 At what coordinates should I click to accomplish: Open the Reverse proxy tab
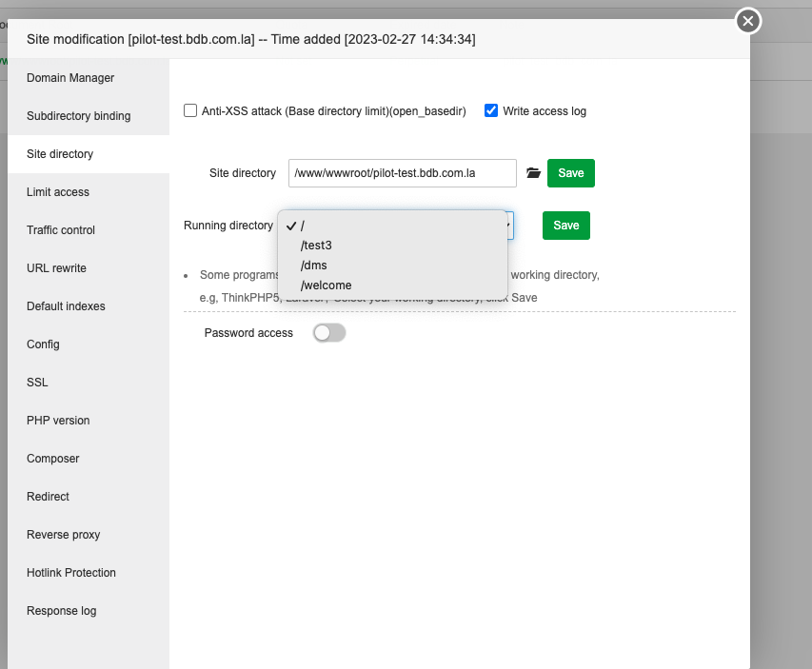click(63, 535)
